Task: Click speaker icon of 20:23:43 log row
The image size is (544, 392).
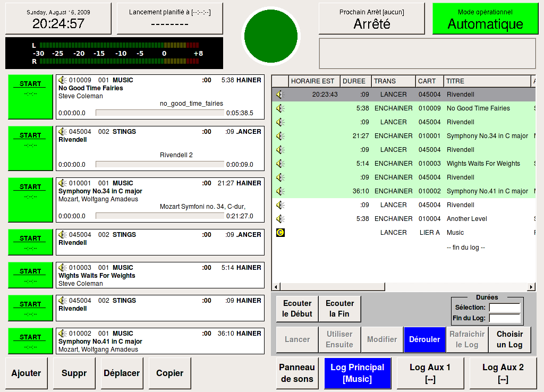Action: point(280,95)
